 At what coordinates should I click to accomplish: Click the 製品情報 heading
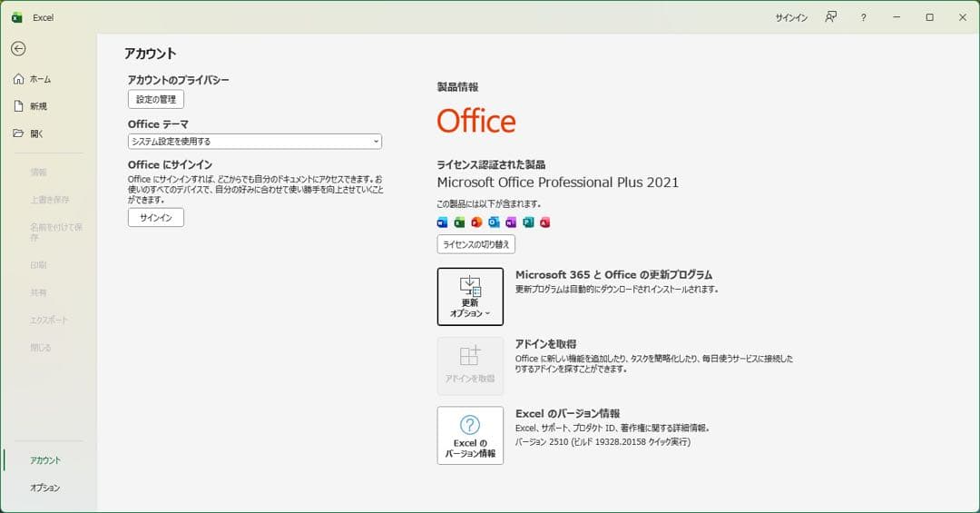point(457,87)
